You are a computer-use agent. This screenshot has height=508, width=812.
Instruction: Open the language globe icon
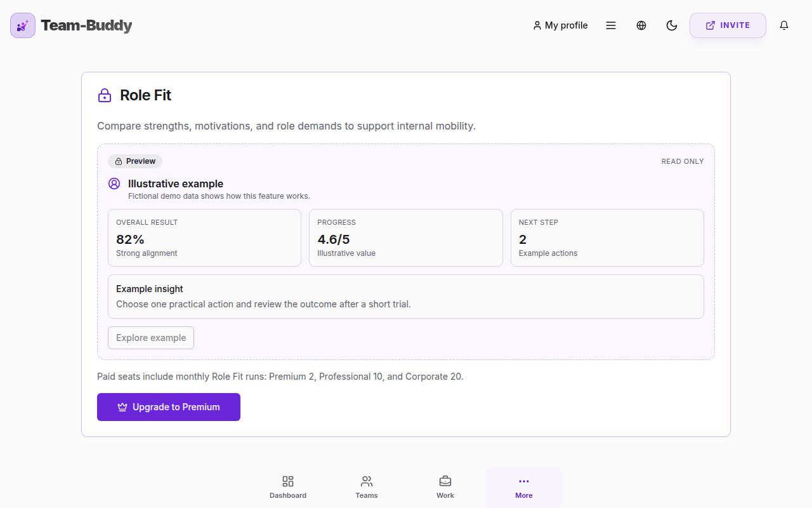[x=641, y=25]
